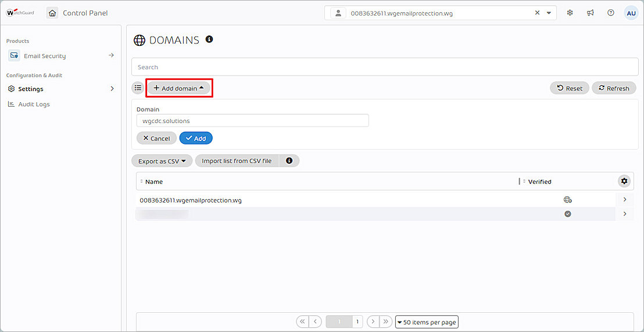Click the blue Add button
This screenshot has height=332, width=644.
(196, 138)
